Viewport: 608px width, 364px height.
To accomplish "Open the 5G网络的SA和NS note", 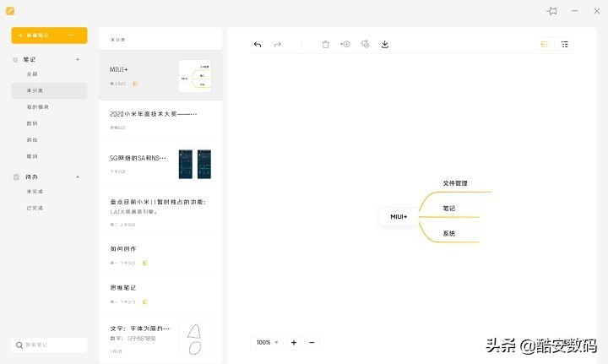I will coord(160,165).
